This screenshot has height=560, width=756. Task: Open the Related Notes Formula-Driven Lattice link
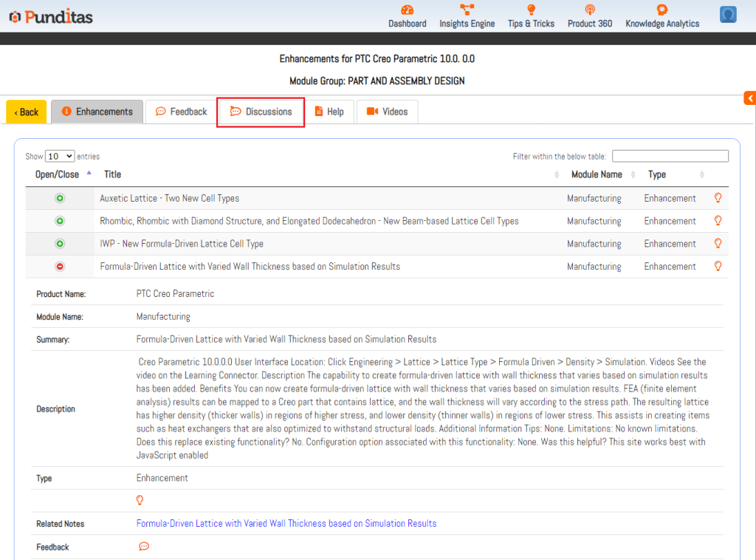286,524
